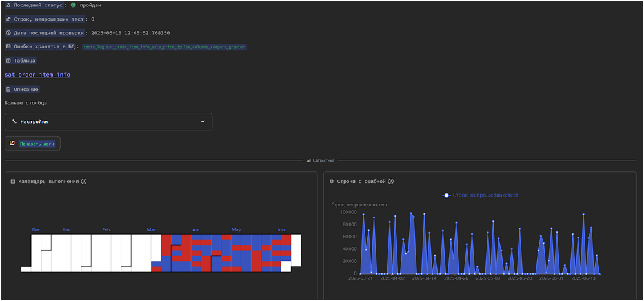Click the Apr month label in calendar

click(x=196, y=230)
